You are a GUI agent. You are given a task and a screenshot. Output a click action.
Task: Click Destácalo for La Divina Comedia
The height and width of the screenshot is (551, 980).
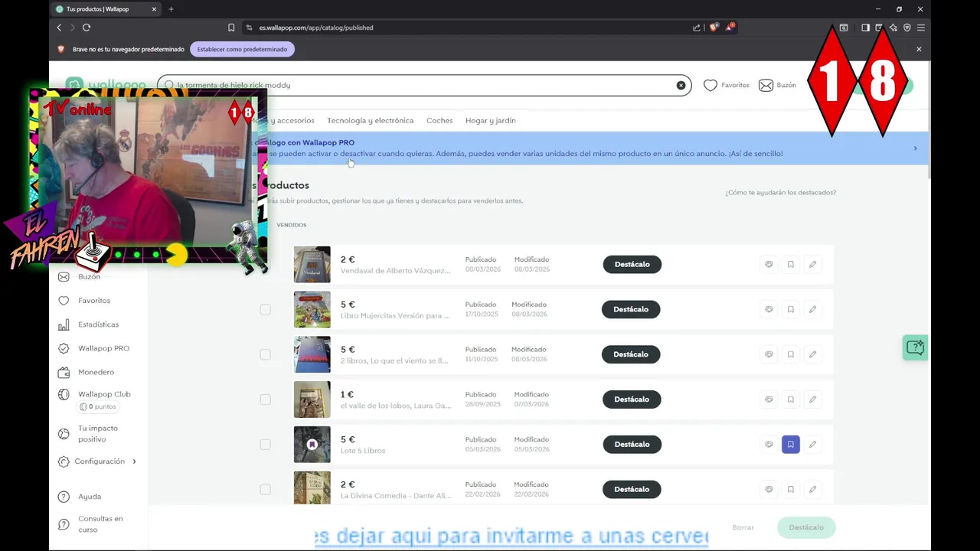(632, 489)
